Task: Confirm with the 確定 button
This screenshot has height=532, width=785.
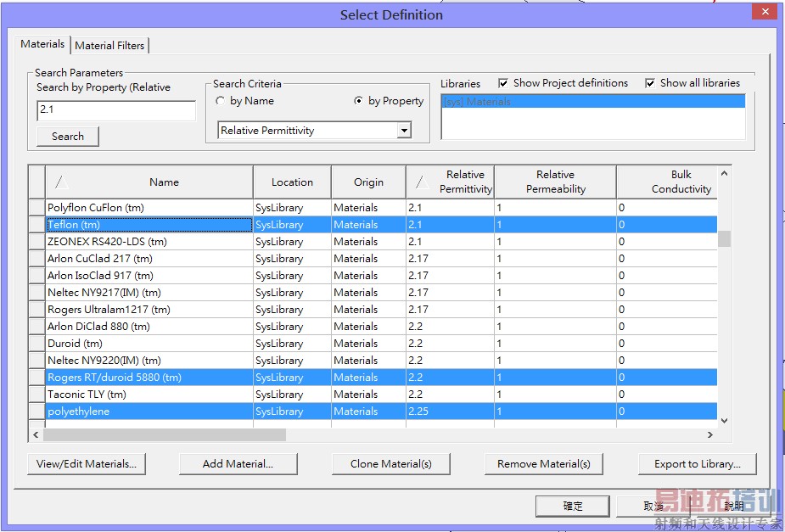Action: click(x=573, y=506)
